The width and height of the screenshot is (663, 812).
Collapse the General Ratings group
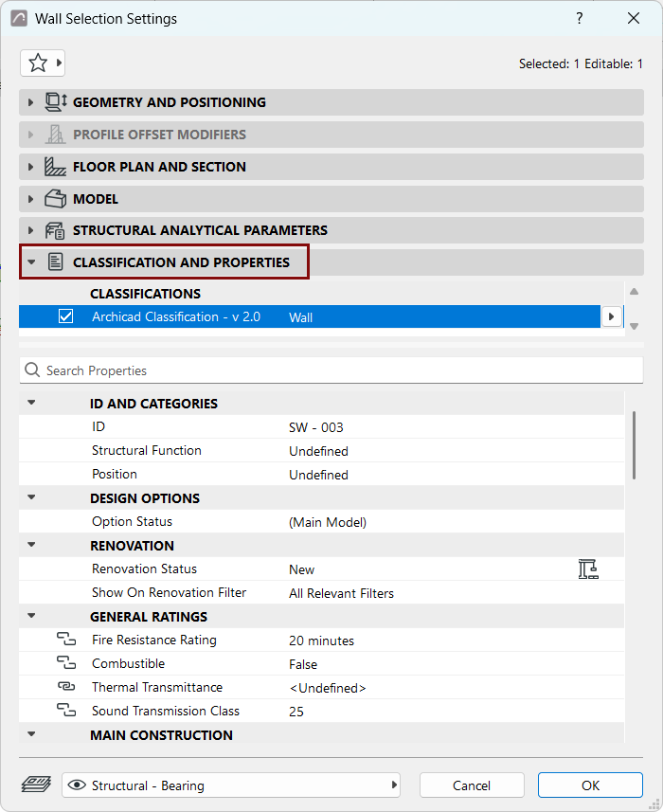click(31, 616)
